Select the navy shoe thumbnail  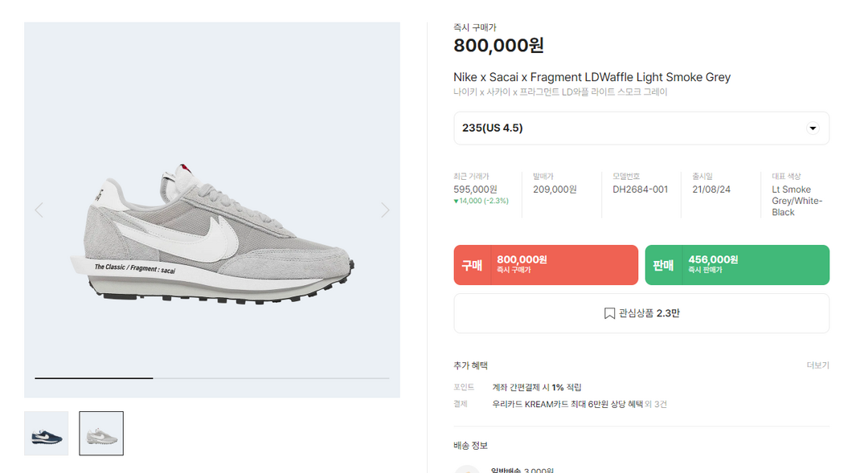point(47,434)
